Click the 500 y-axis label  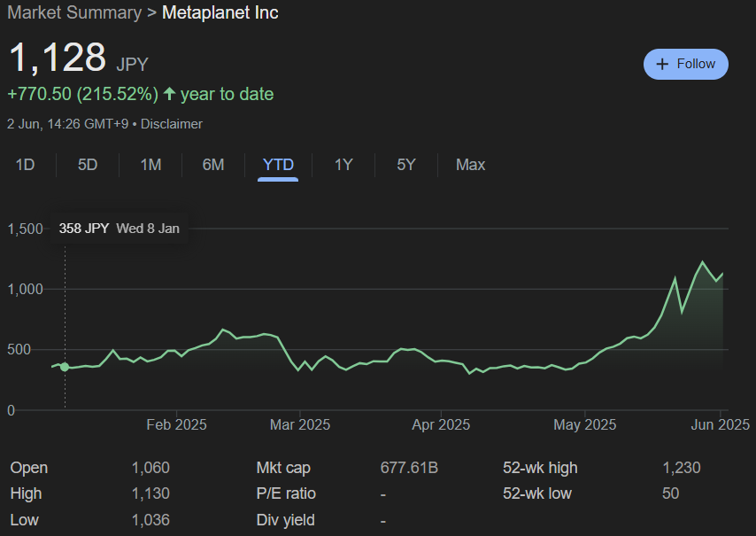point(19,349)
